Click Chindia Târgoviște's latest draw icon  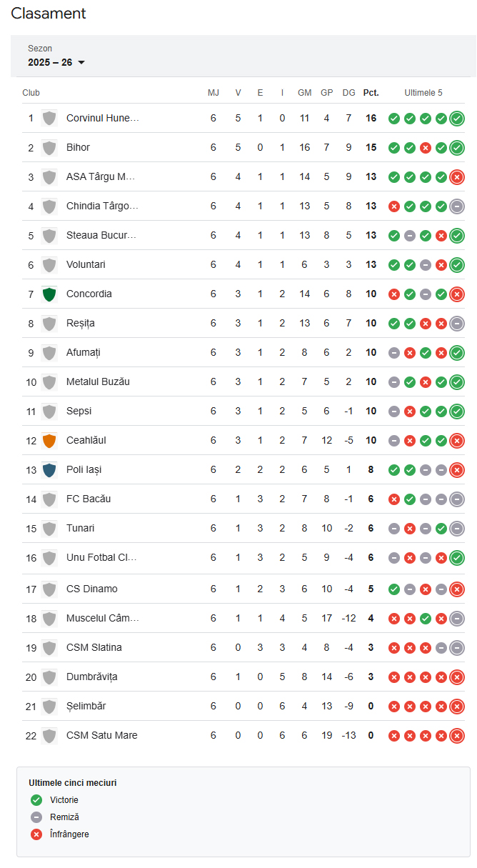[x=457, y=206]
